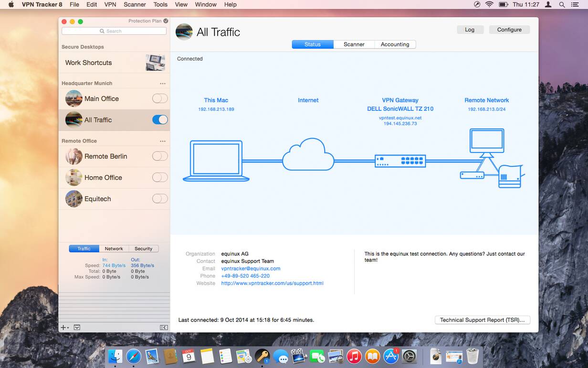Screen dimensions: 588x368
Task: Hide the statistics panel with the disclosure icon
Action: point(77,327)
